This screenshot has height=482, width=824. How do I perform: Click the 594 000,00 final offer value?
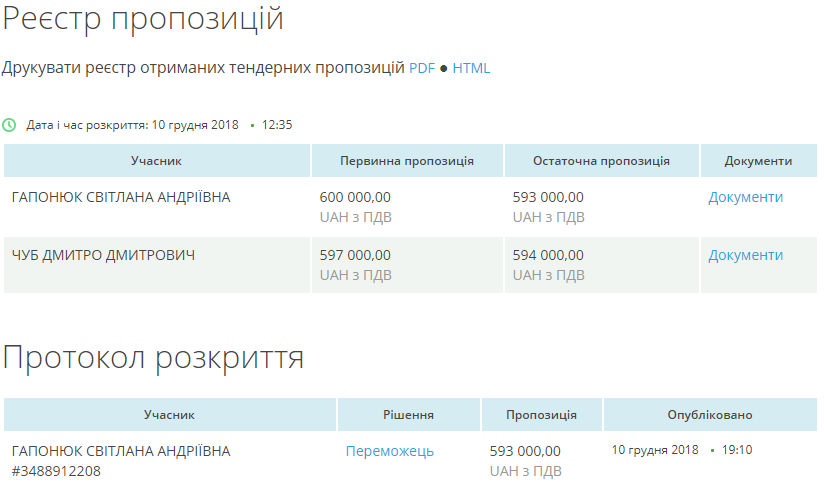coord(548,255)
